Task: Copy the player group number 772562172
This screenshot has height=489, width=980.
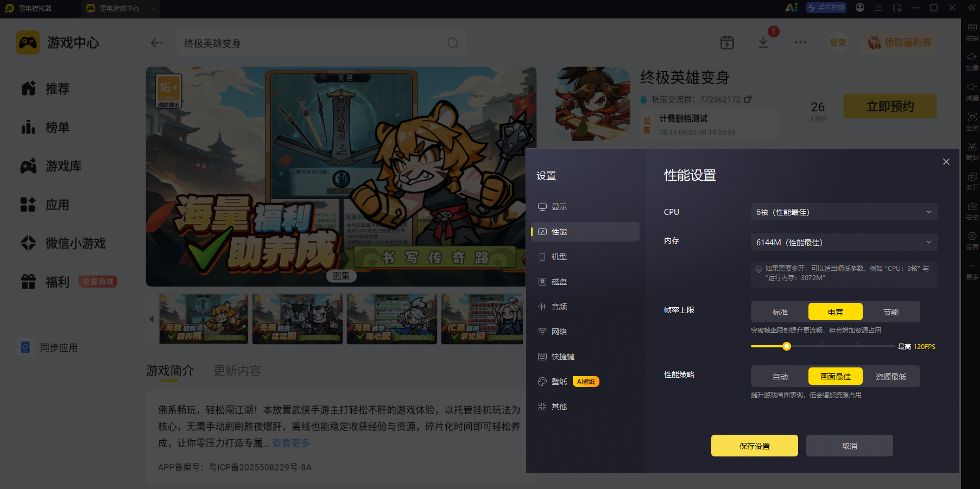Action: pyautogui.click(x=748, y=99)
